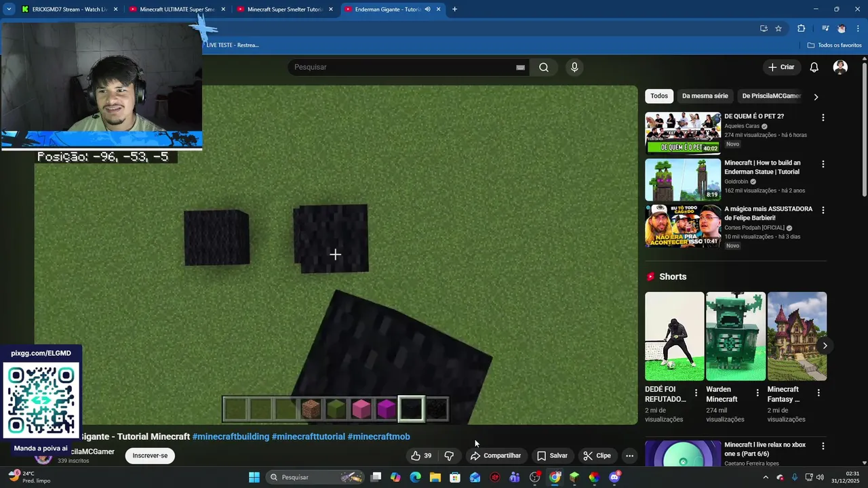
Task: Mute the audio on Enderman Gigante tab
Action: click(x=427, y=9)
